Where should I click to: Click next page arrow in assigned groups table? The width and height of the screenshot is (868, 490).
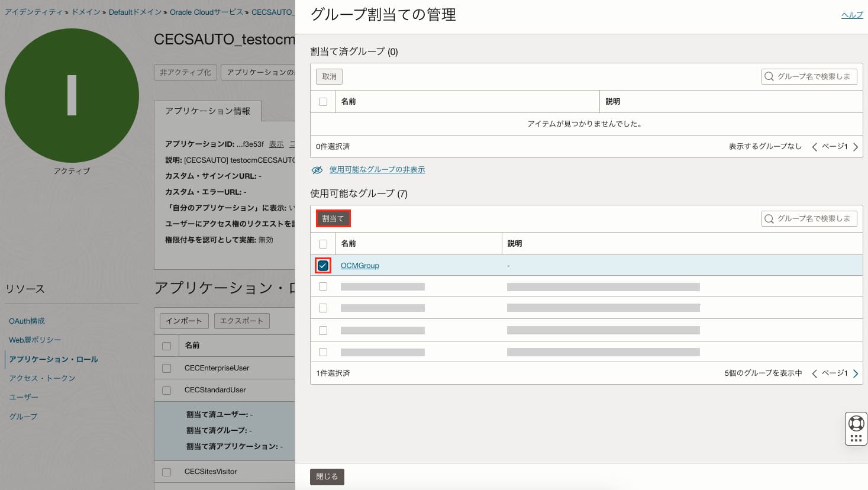click(856, 147)
